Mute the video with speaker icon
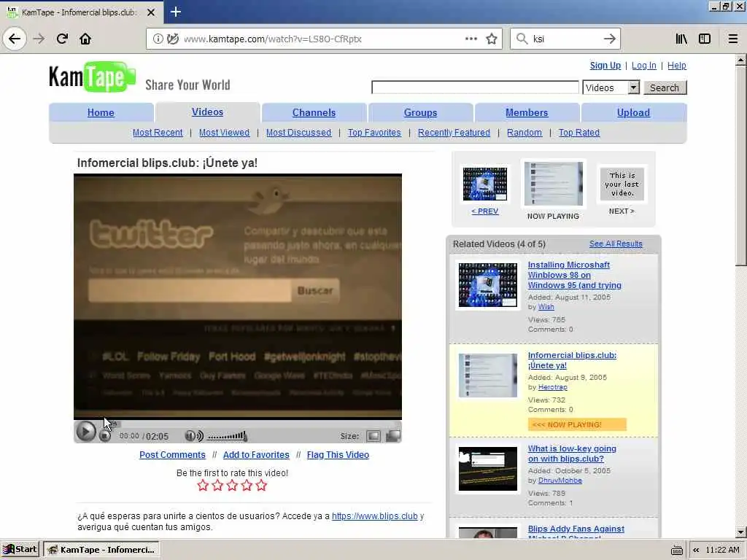 pos(193,436)
